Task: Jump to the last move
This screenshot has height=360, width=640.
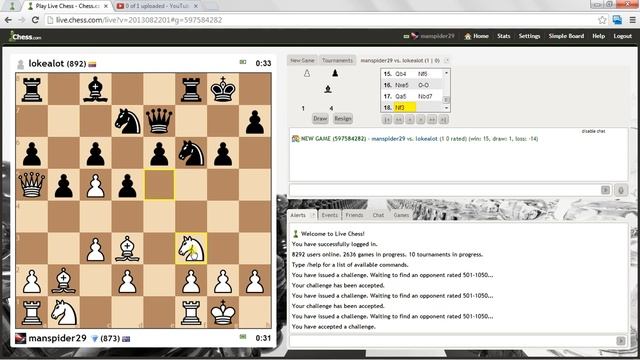Action: (444, 120)
